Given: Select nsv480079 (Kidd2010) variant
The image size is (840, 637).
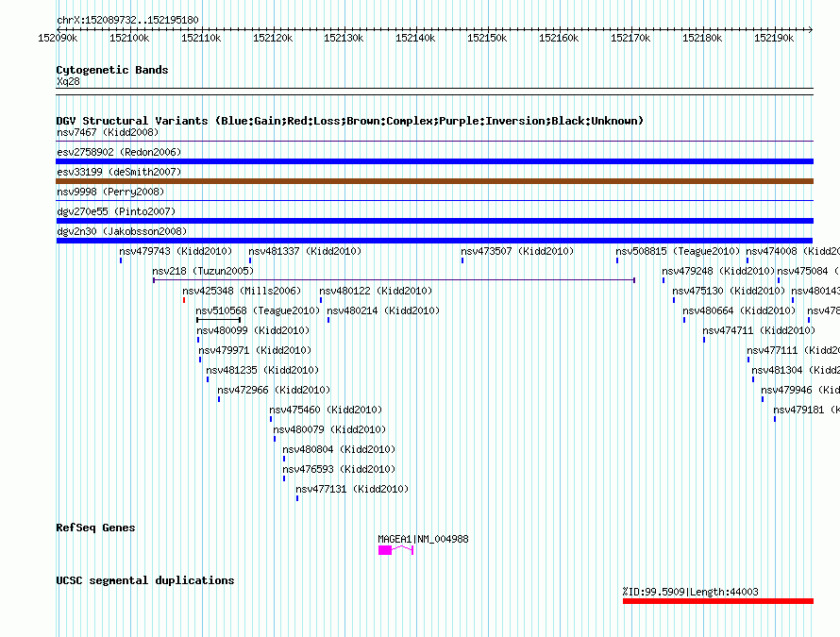Looking at the screenshot, I should 275,439.
